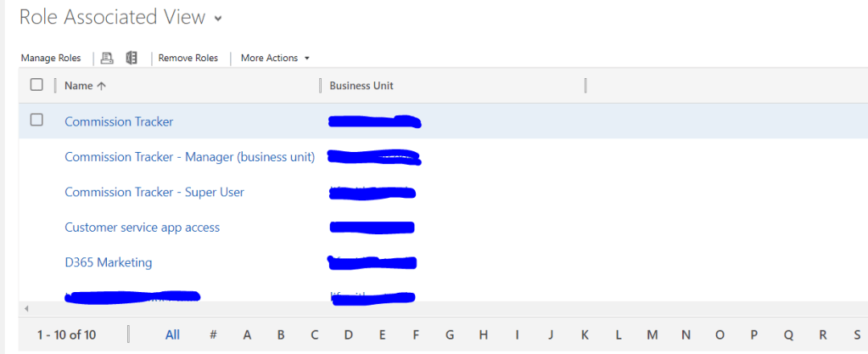Sort by the Business Unit column header
This screenshot has height=354, width=868.
click(x=361, y=86)
